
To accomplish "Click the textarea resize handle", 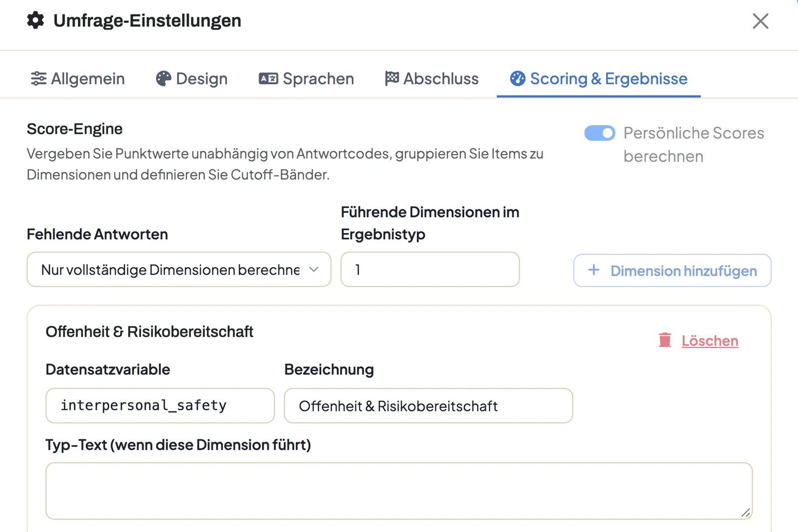I will click(x=746, y=513).
